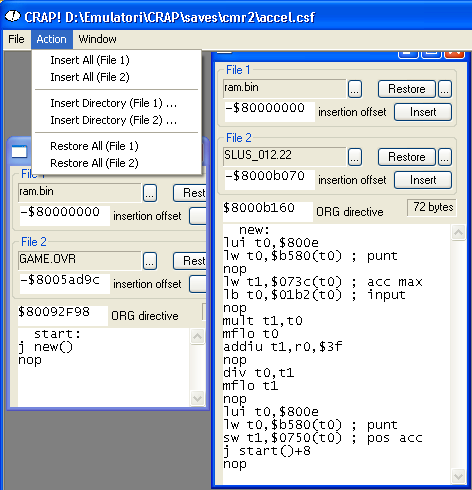Viewport: 472px width, 490px height.
Task: Open the Window menu
Action: click(x=97, y=39)
